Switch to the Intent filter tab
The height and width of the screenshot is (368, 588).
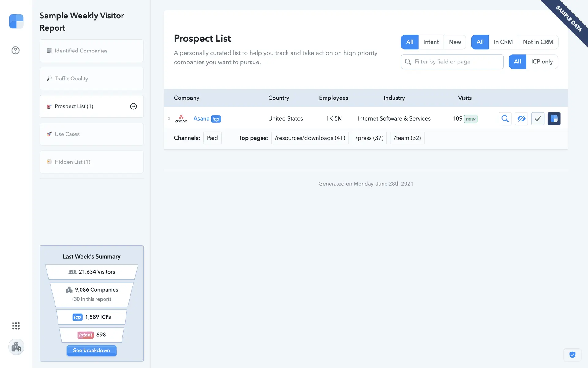click(431, 42)
